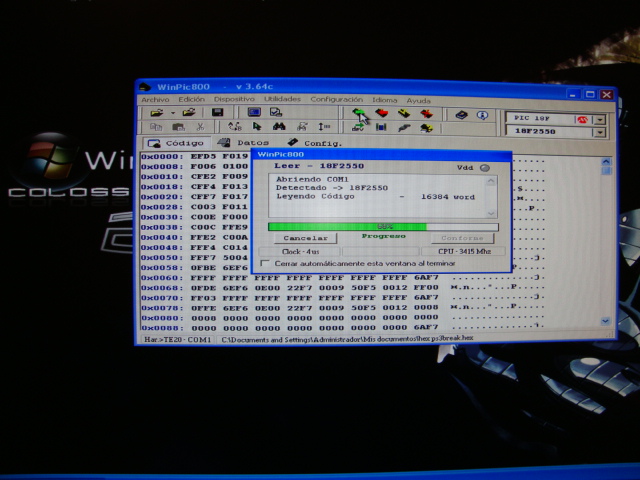This screenshot has width=640, height=480.
Task: Open the Edición menu
Action: [191, 99]
